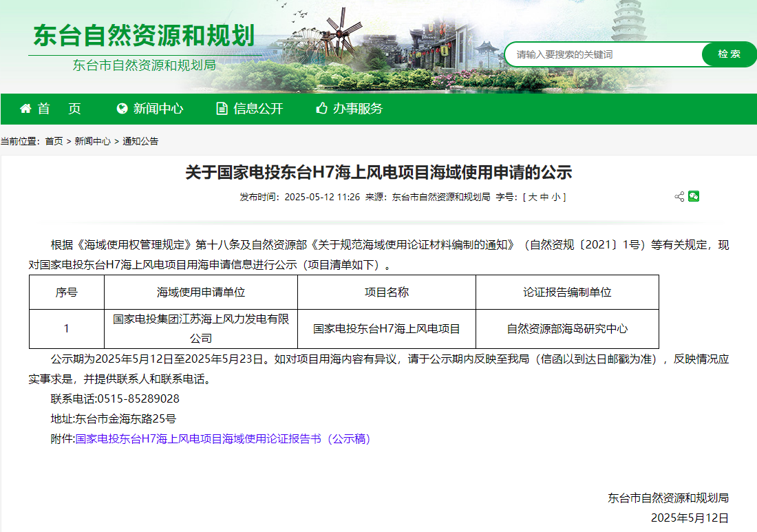Image resolution: width=757 pixels, height=532 pixels.
Task: Click the 东台自然资源和规划 site logo title
Action: (x=145, y=36)
